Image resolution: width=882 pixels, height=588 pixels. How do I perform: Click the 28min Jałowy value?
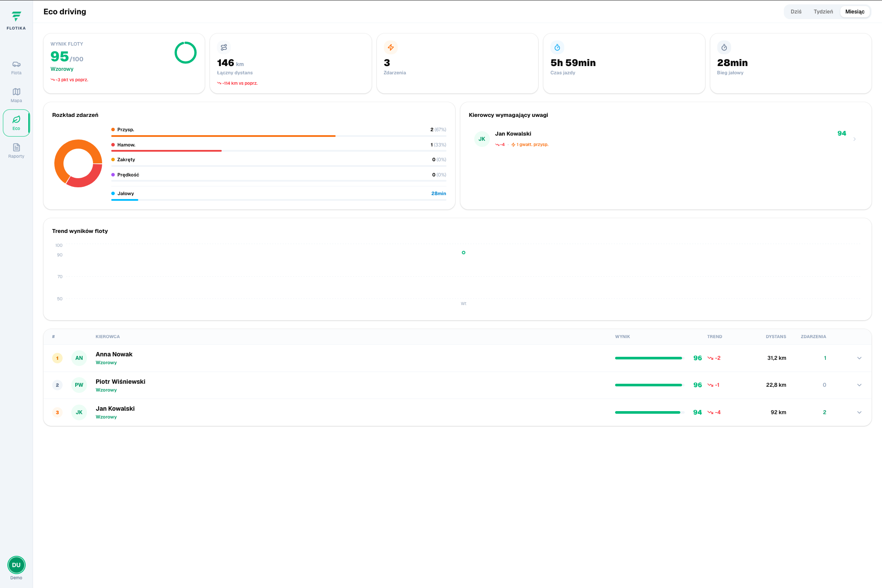(439, 193)
